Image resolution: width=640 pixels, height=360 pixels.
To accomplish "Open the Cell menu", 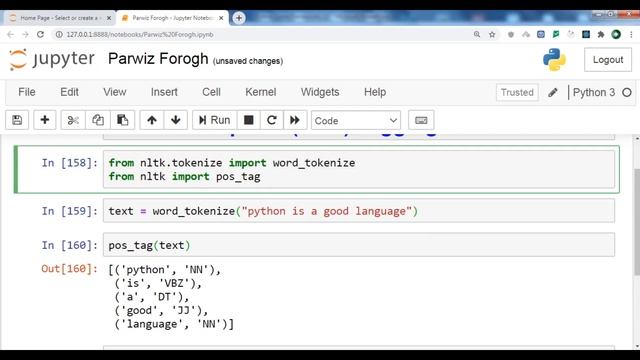I will coord(211,92).
